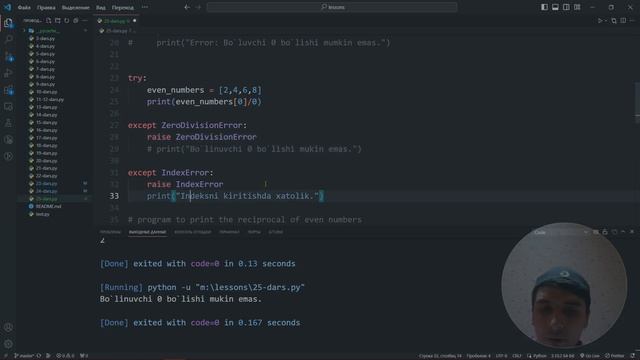Lock output panel scrolling
The height and width of the screenshot is (360, 640).
click(x=605, y=232)
